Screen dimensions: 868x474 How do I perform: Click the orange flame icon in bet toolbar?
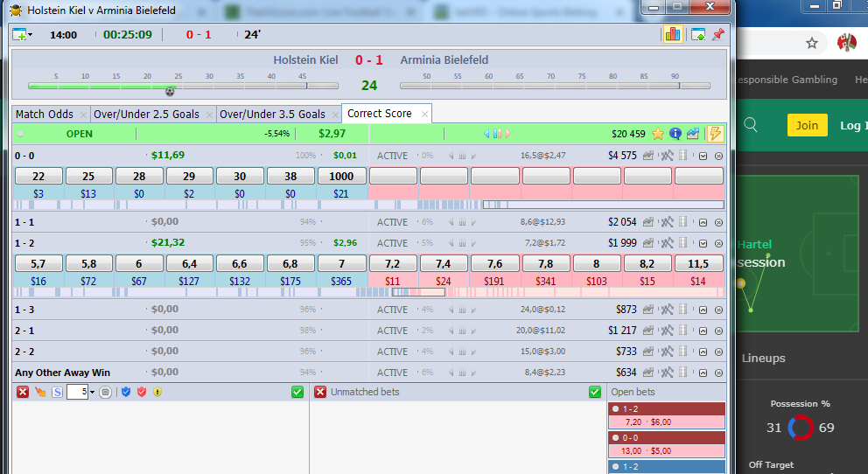pyautogui.click(x=40, y=392)
